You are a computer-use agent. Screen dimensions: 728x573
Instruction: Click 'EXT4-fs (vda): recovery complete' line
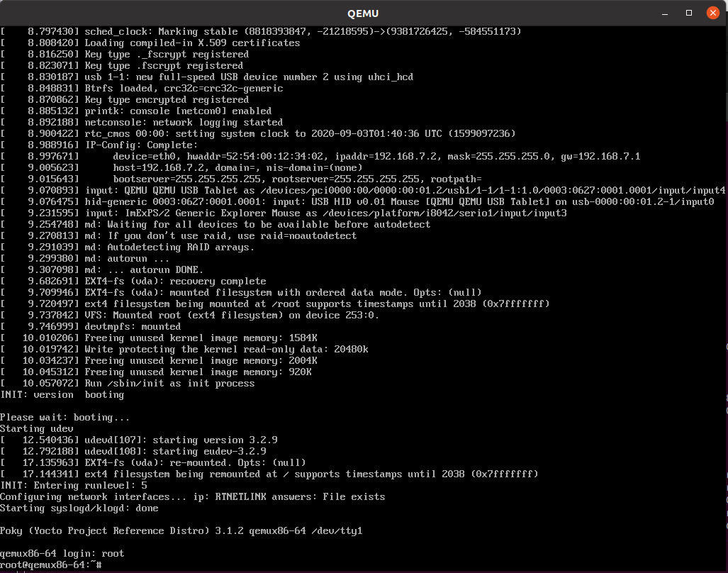point(133,282)
